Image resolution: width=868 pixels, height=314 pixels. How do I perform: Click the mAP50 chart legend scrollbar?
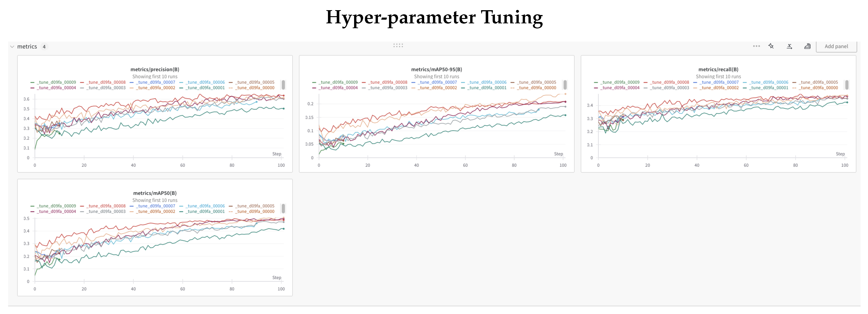tap(283, 208)
